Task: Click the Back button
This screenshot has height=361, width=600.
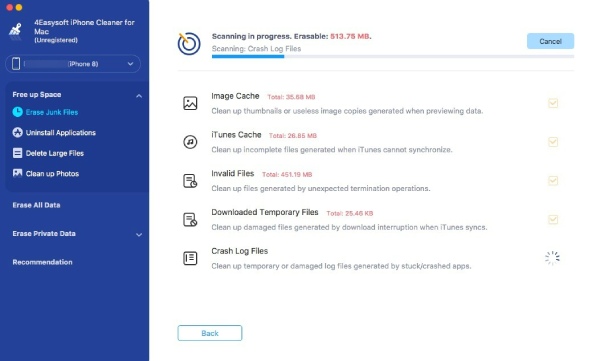Action: [x=210, y=333]
